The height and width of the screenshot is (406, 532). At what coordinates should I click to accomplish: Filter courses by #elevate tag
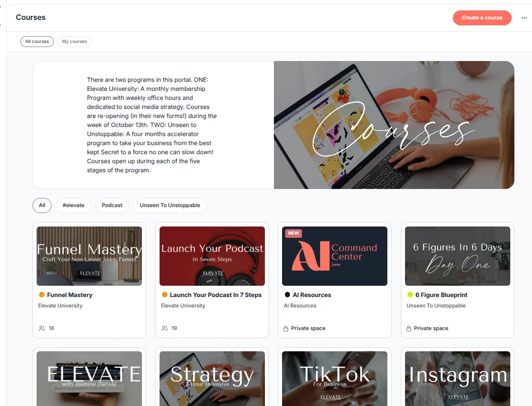coord(73,205)
